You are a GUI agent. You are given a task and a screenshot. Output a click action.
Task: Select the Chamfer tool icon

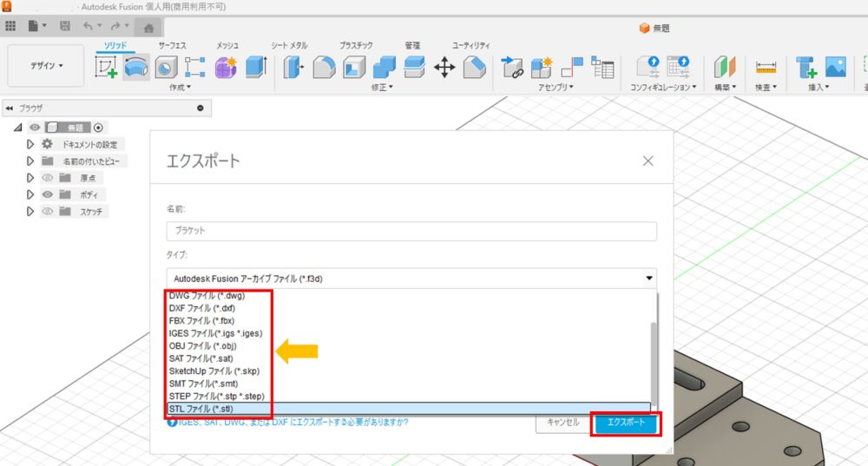[x=475, y=68]
